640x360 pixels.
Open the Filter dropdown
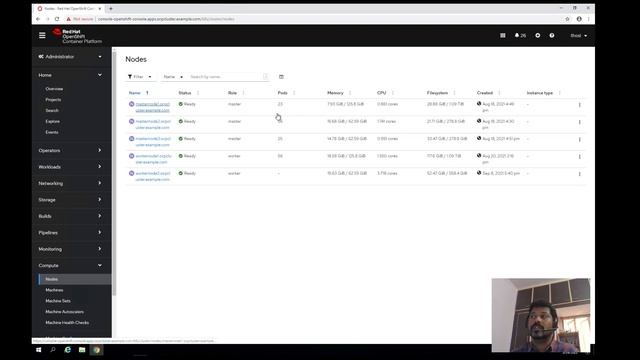(140, 77)
